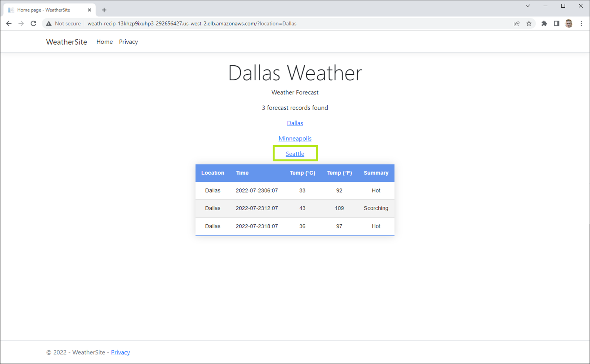Image resolution: width=590 pixels, height=364 pixels.
Task: Click the split screen browser icon
Action: point(557,24)
